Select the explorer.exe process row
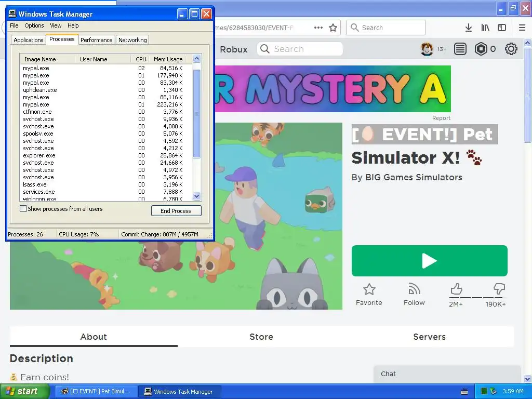Screen dimensions: 532x399 click(105, 155)
